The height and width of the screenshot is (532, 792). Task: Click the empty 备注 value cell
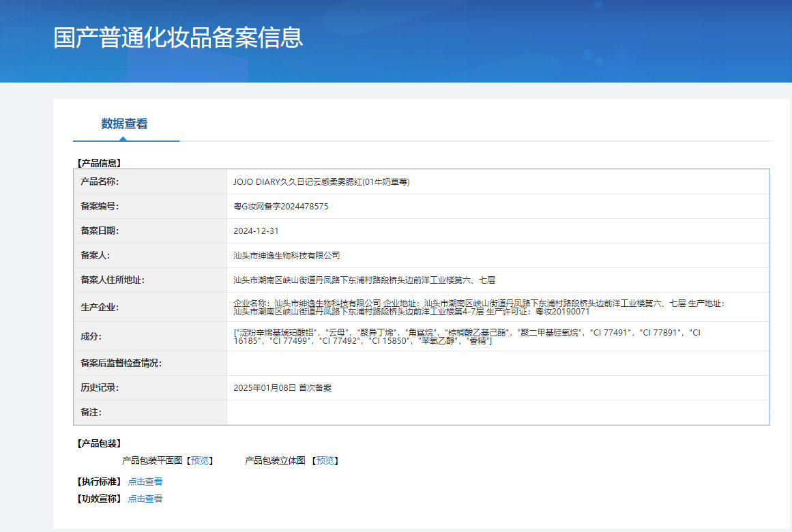pyautogui.click(x=498, y=413)
